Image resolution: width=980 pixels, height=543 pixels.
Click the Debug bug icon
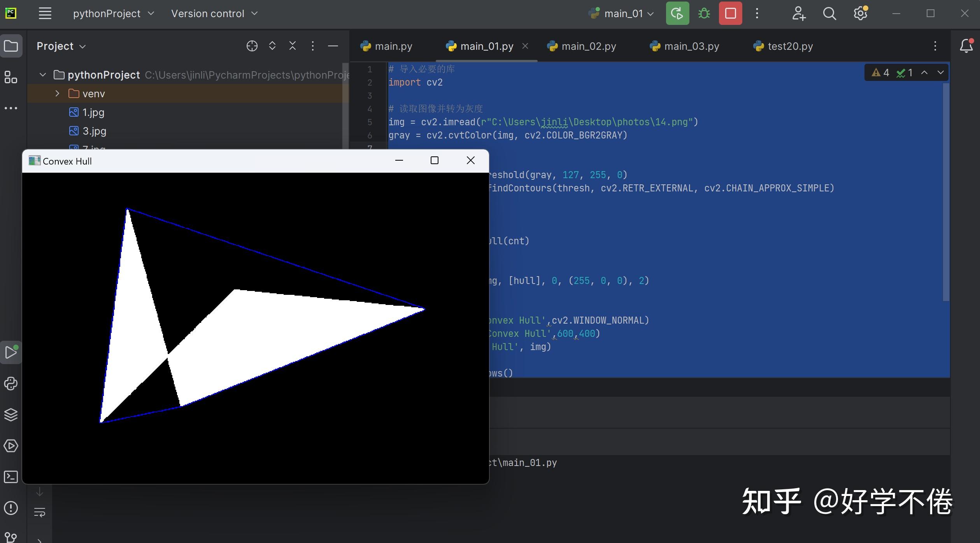(x=704, y=14)
